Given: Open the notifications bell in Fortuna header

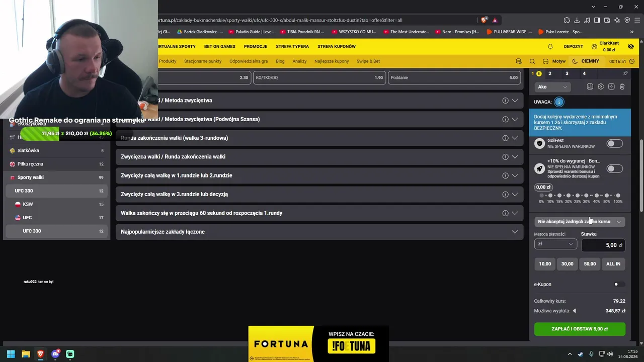Looking at the screenshot, I should tap(550, 47).
